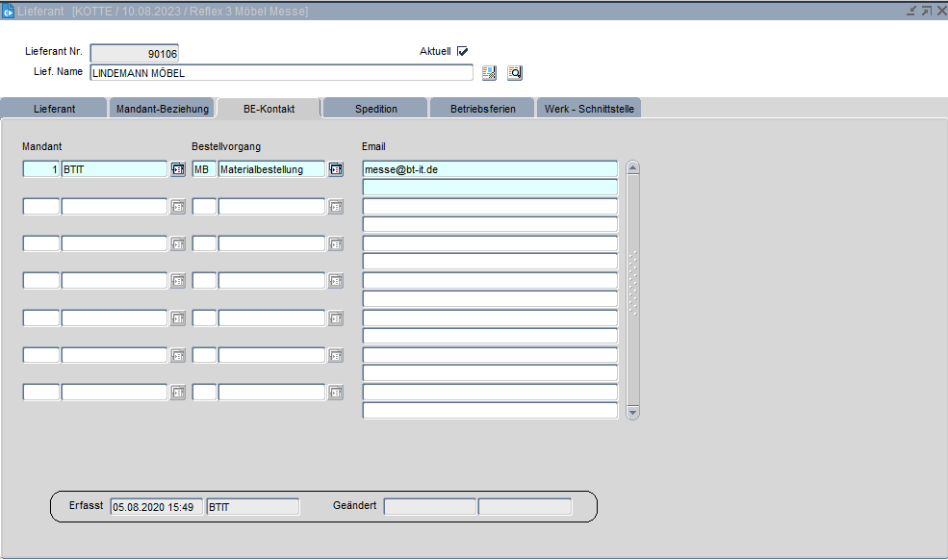Click the edit icon next to Lief. Name
The width and height of the screenshot is (948, 560).
coord(489,73)
